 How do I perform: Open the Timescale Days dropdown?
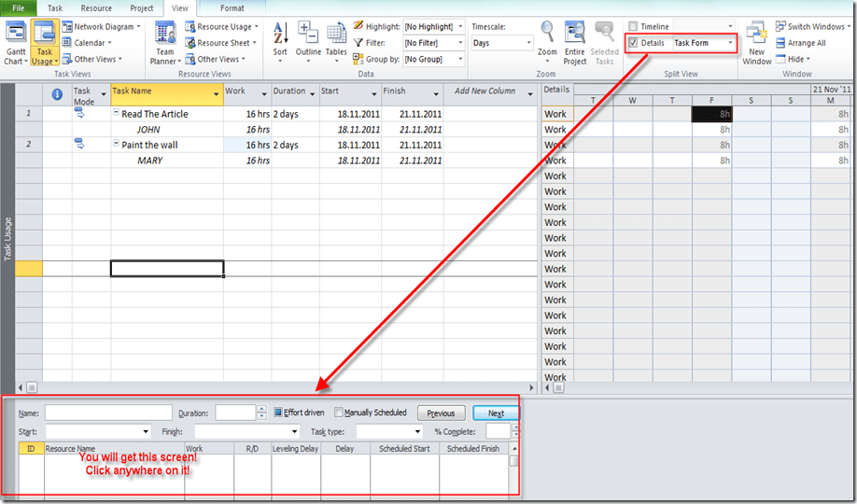pos(530,43)
